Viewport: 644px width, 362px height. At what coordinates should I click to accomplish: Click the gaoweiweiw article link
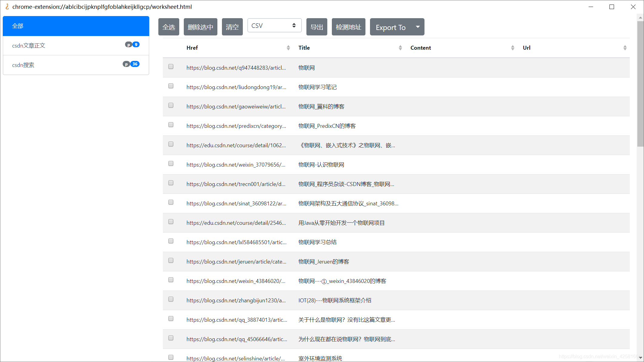(x=236, y=107)
